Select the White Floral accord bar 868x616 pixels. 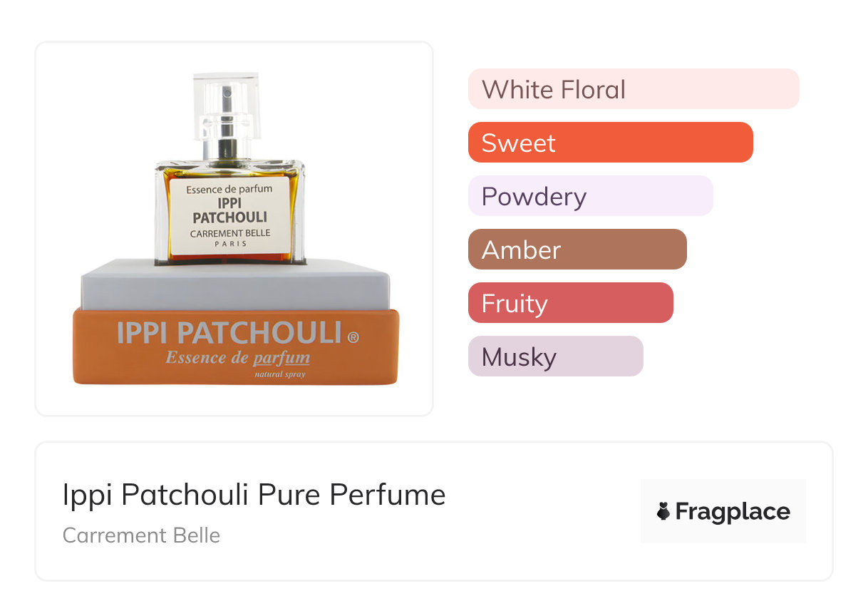[634, 89]
